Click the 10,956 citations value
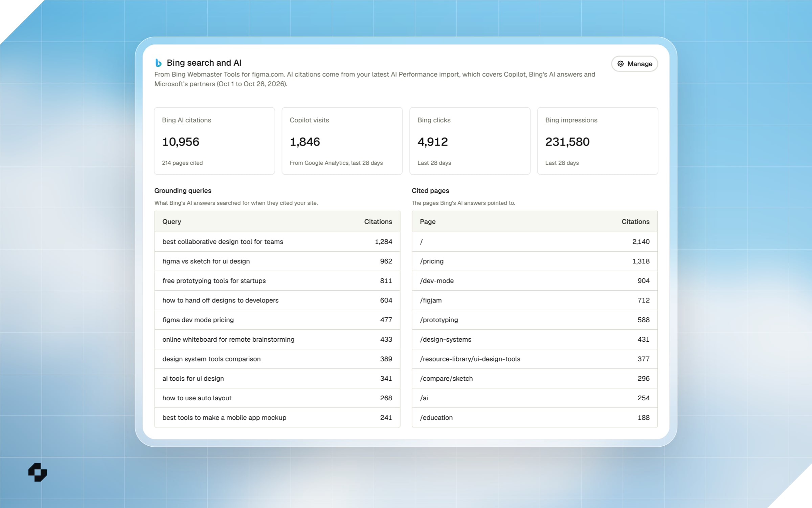 coord(181,142)
